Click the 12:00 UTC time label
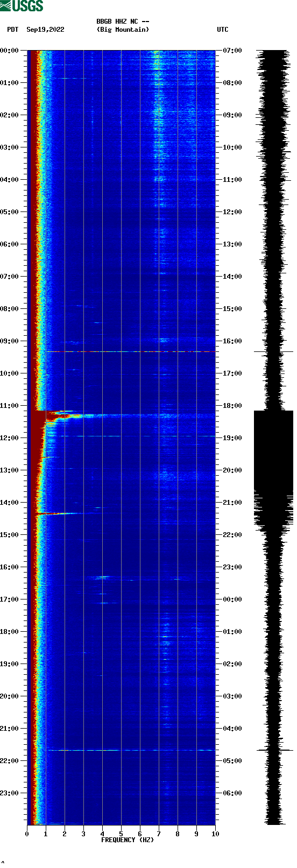 [x=232, y=212]
